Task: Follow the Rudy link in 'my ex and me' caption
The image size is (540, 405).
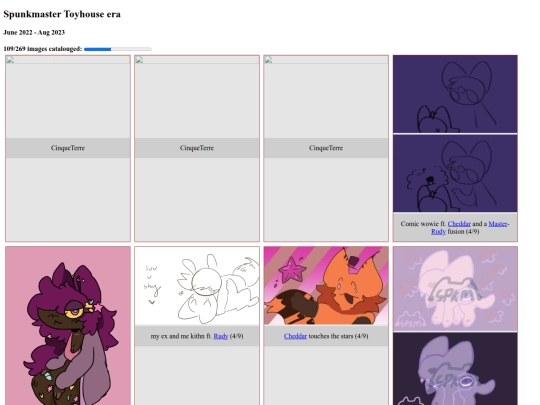Action: pos(221,336)
